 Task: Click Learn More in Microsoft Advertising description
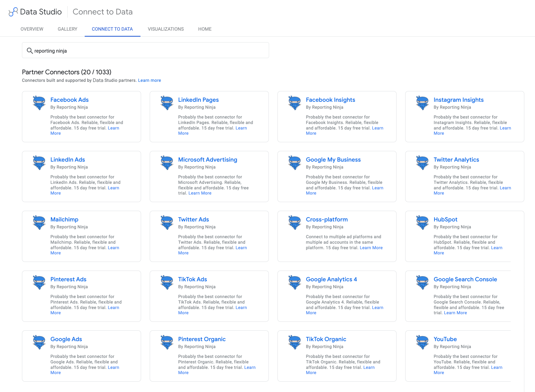tap(200, 193)
